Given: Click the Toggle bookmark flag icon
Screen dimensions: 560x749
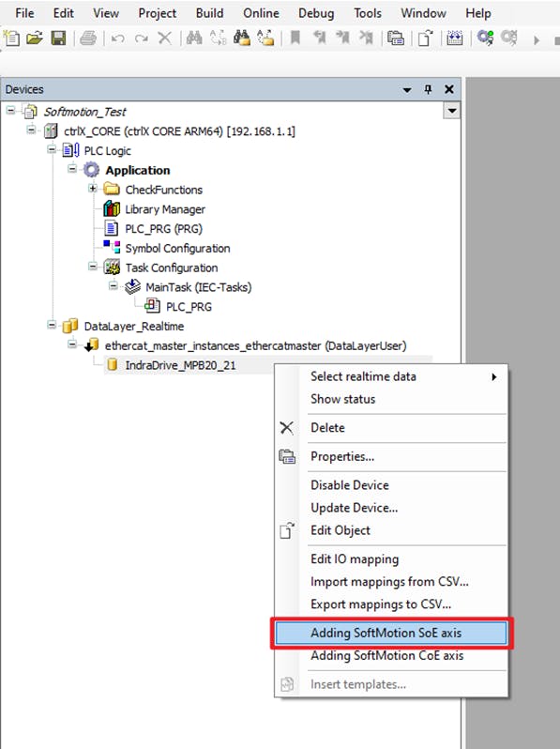Looking at the screenshot, I should (295, 38).
